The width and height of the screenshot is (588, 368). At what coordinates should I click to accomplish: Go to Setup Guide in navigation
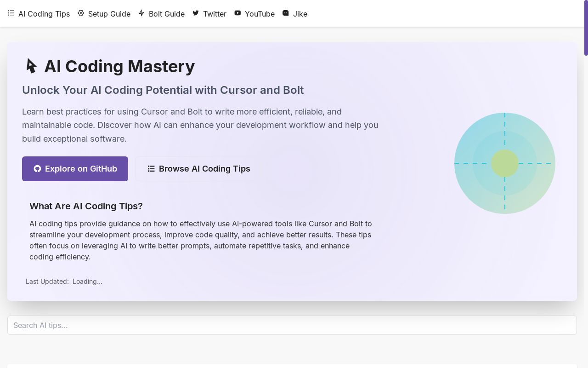(109, 14)
